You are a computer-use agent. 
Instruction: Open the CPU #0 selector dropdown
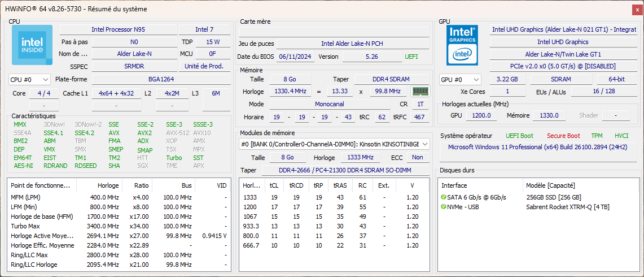coord(29,80)
